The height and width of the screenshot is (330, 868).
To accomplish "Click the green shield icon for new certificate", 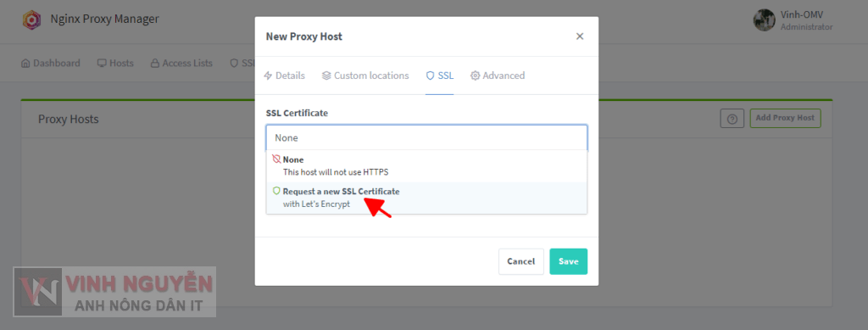I will 276,191.
